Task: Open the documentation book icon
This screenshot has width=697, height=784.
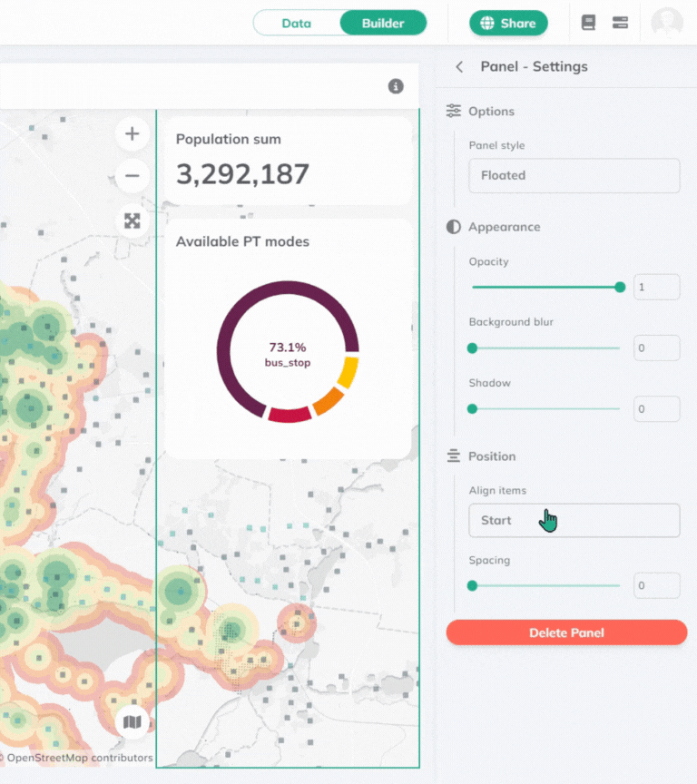Action: pos(588,23)
